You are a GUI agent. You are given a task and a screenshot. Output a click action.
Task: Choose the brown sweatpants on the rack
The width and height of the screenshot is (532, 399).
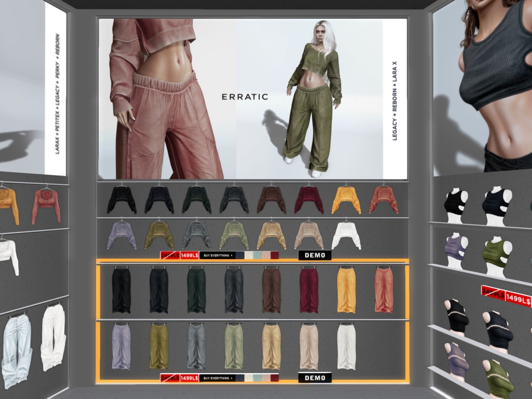pyautogui.click(x=271, y=290)
